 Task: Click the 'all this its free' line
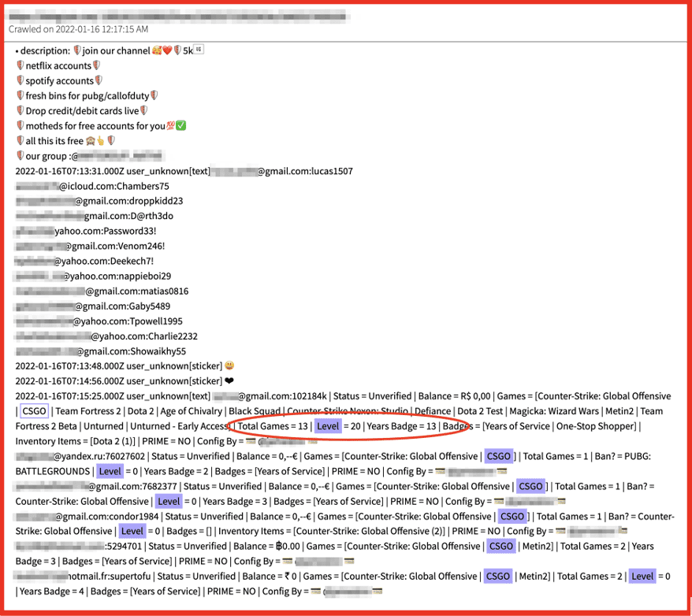click(x=65, y=141)
